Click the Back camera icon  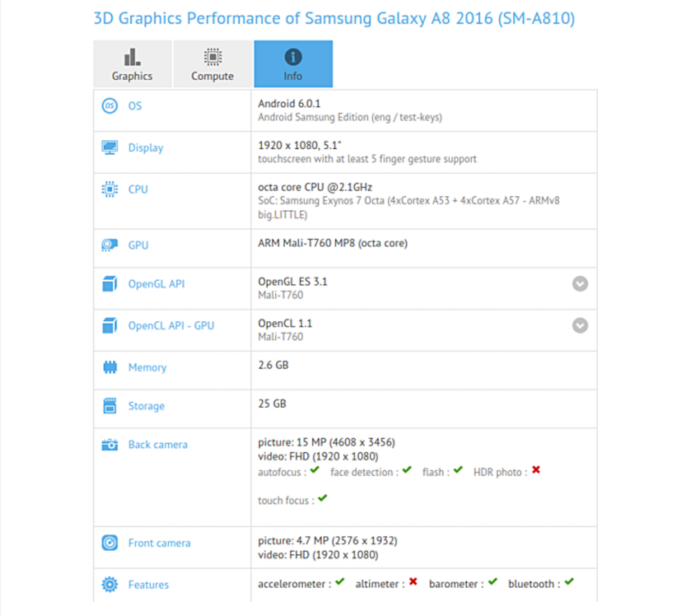(x=109, y=445)
